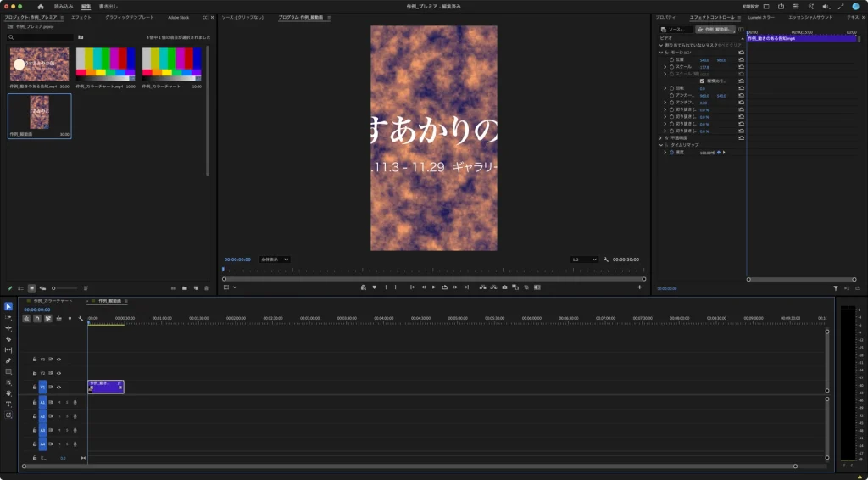
Task: Open the Program monitor settings wrench
Action: pos(606,260)
